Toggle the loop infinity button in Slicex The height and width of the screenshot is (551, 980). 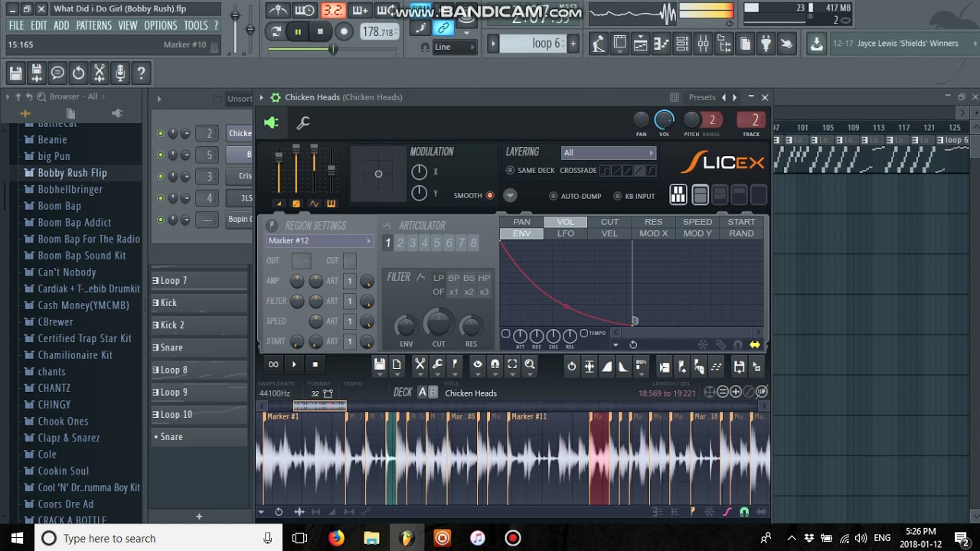click(273, 364)
